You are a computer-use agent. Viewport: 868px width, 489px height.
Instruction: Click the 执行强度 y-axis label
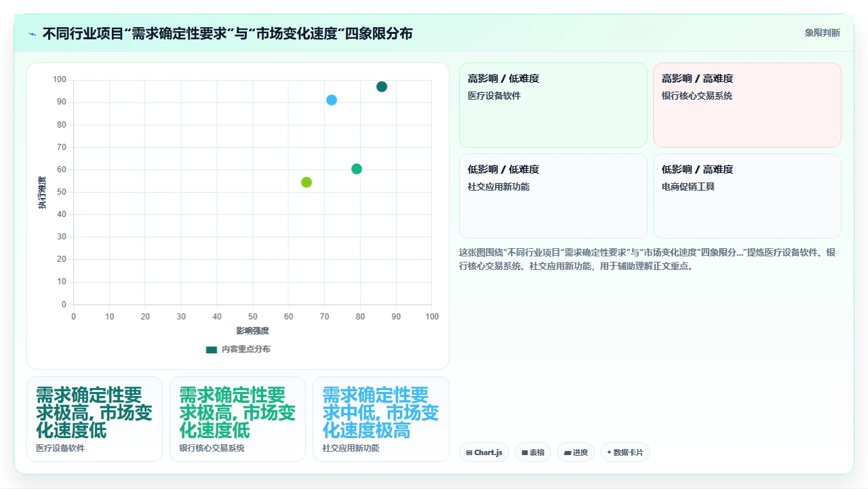(x=42, y=193)
